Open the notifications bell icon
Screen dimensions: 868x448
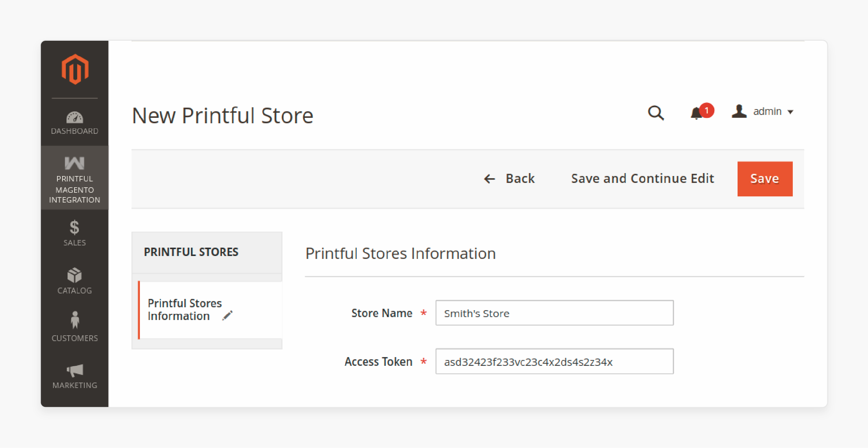tap(696, 113)
